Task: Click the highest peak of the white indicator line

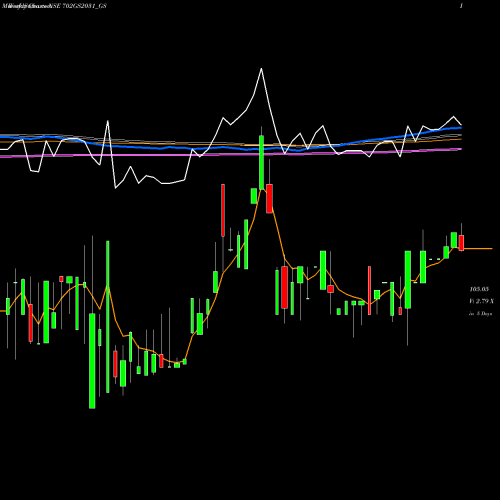Action: point(261,69)
